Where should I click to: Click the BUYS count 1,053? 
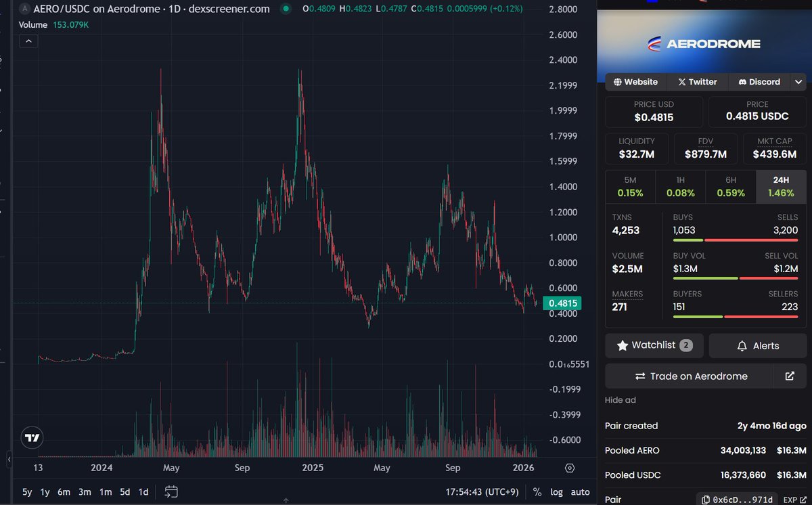point(684,230)
